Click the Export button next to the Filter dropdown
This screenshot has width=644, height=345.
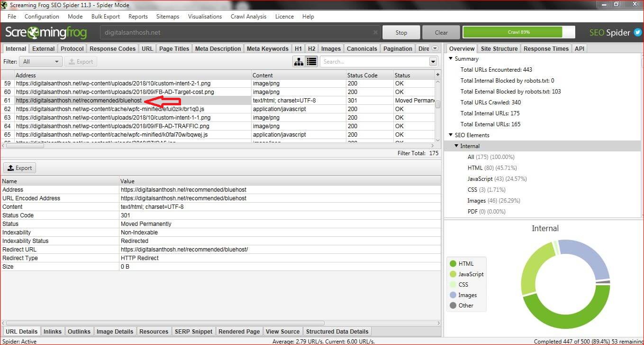pos(81,62)
